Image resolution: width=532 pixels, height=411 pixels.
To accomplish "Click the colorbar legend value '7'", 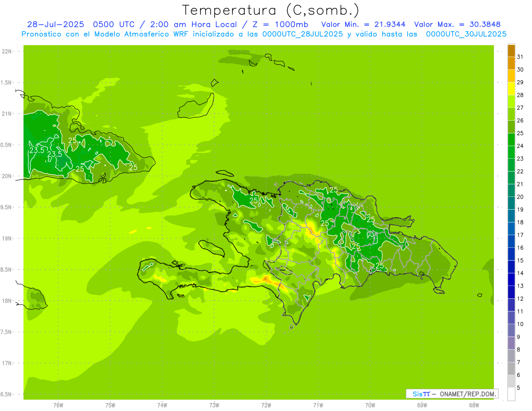I will coord(519,362).
